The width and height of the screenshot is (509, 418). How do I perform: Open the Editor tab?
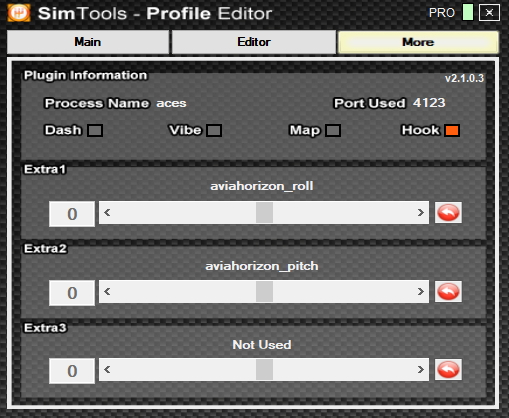click(254, 42)
